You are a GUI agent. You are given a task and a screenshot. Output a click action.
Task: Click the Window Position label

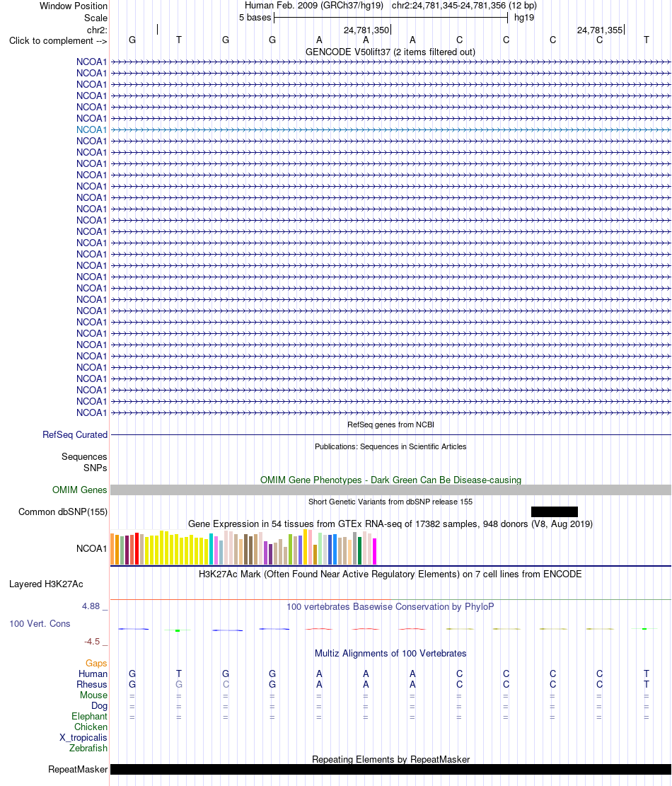tap(74, 6)
